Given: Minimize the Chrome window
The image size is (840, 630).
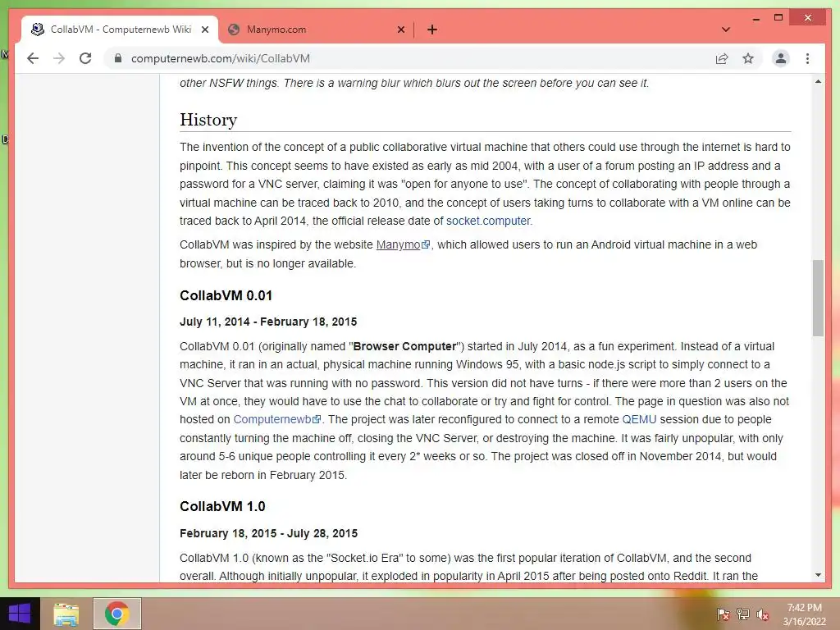Looking at the screenshot, I should pyautogui.click(x=756, y=18).
